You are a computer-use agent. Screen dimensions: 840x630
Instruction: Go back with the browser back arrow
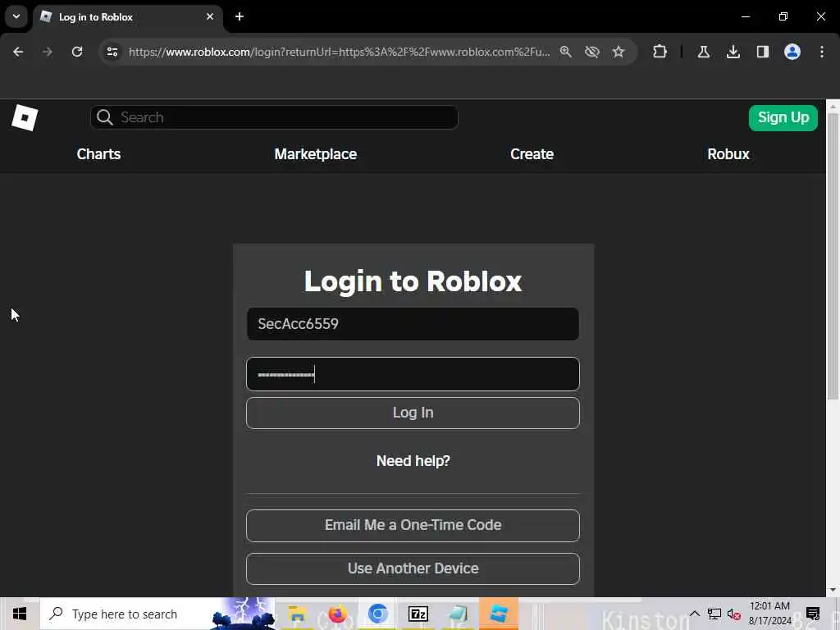(x=18, y=52)
